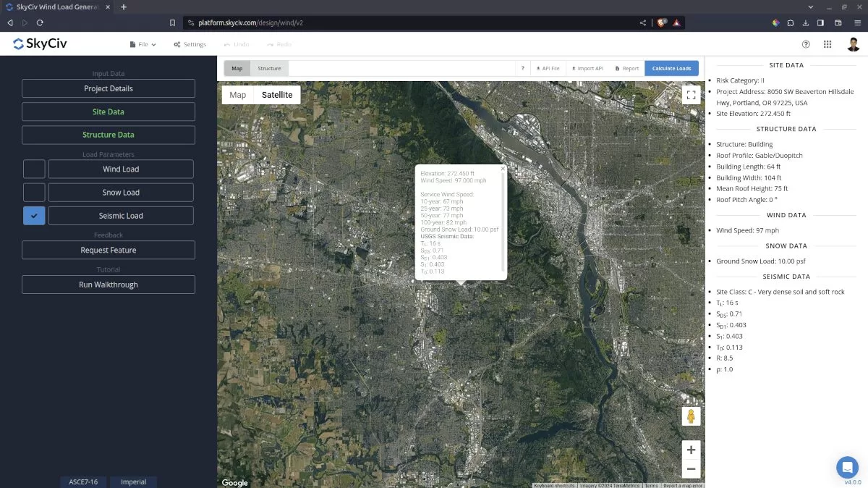Switch to the Structure tab
The height and width of the screenshot is (488, 868).
[x=269, y=69]
